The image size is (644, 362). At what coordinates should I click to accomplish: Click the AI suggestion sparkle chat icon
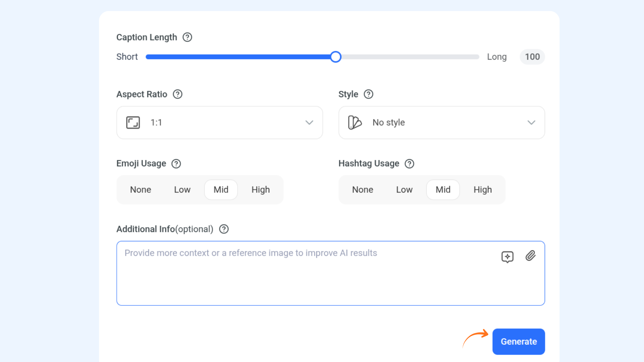507,257
